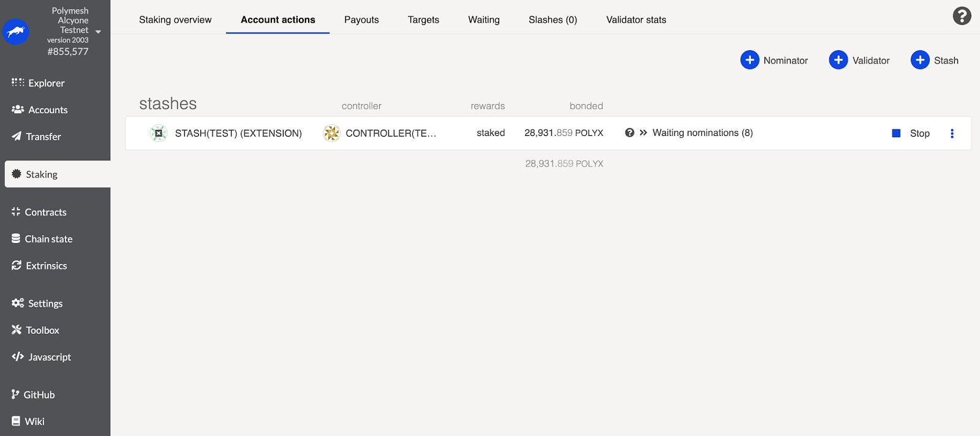Click the Javascript code icon
This screenshot has height=436, width=980.
[18, 356]
